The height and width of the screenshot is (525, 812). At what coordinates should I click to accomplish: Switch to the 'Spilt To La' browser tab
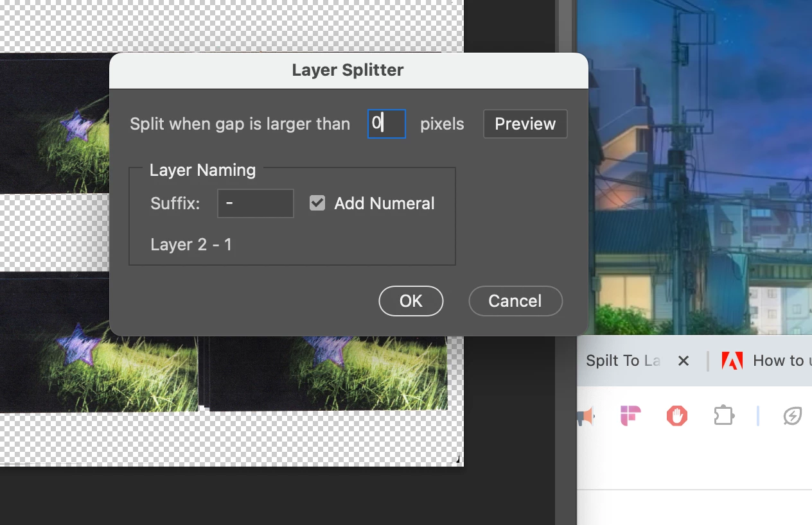[623, 361]
